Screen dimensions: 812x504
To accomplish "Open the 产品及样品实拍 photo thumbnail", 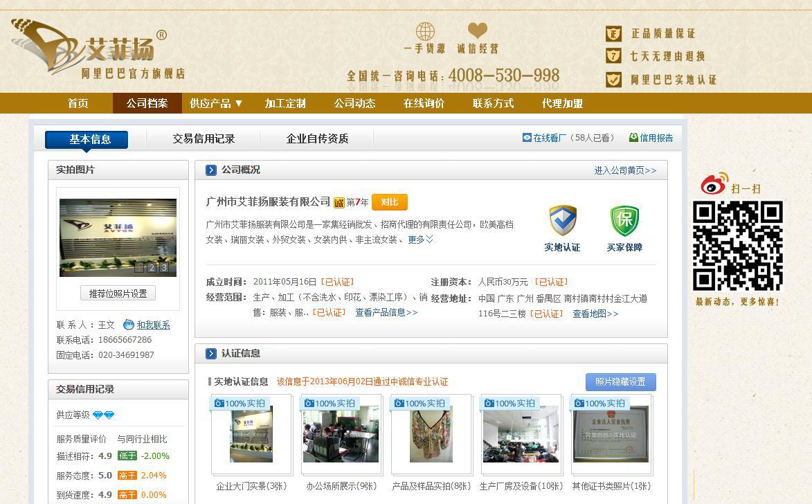I will coord(431,434).
